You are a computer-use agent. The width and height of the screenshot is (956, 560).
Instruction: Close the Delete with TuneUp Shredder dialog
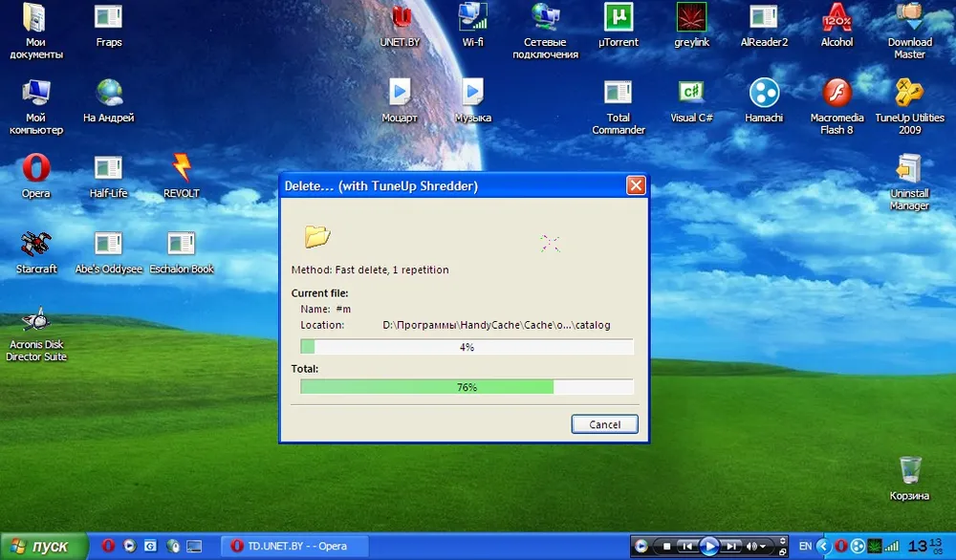pos(635,185)
